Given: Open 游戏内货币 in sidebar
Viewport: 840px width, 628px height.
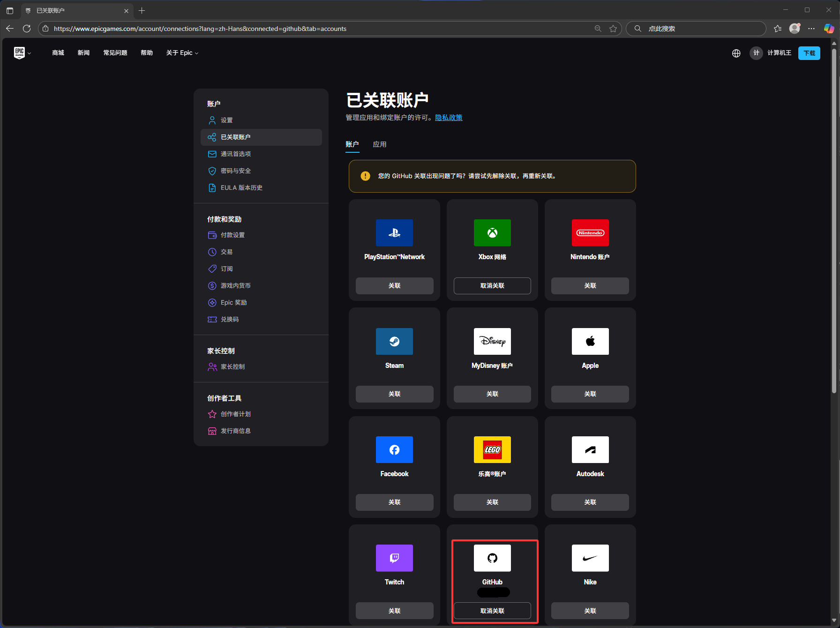Looking at the screenshot, I should (x=261, y=286).
